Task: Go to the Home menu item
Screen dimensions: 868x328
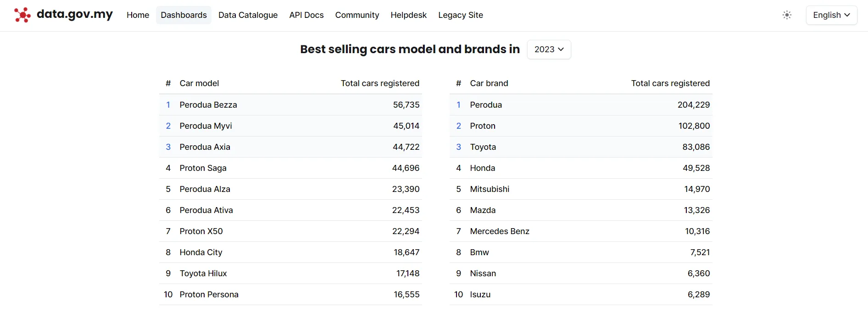Action: pos(138,15)
